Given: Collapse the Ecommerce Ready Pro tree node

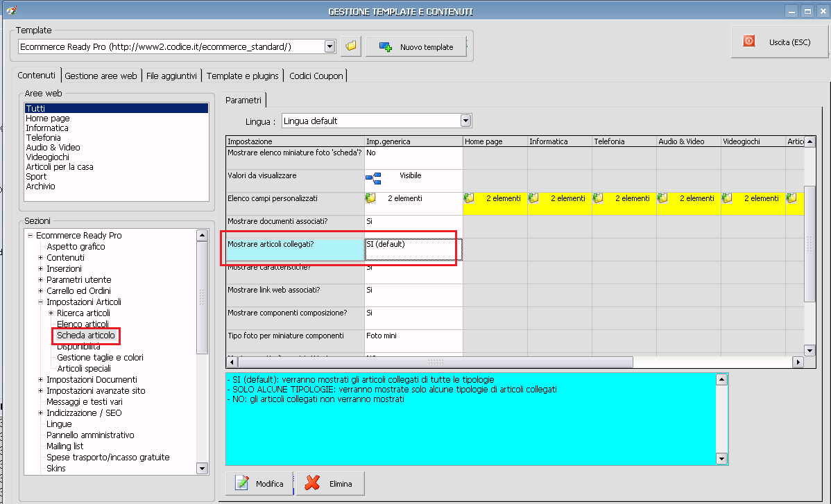Looking at the screenshot, I should (31, 235).
